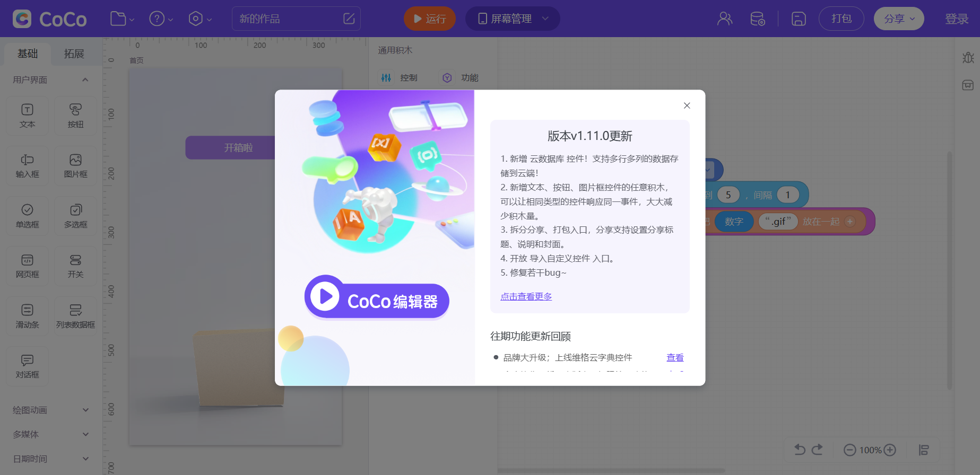Open the 屏幕管理 dropdown
The image size is (980, 475).
(x=513, y=19)
